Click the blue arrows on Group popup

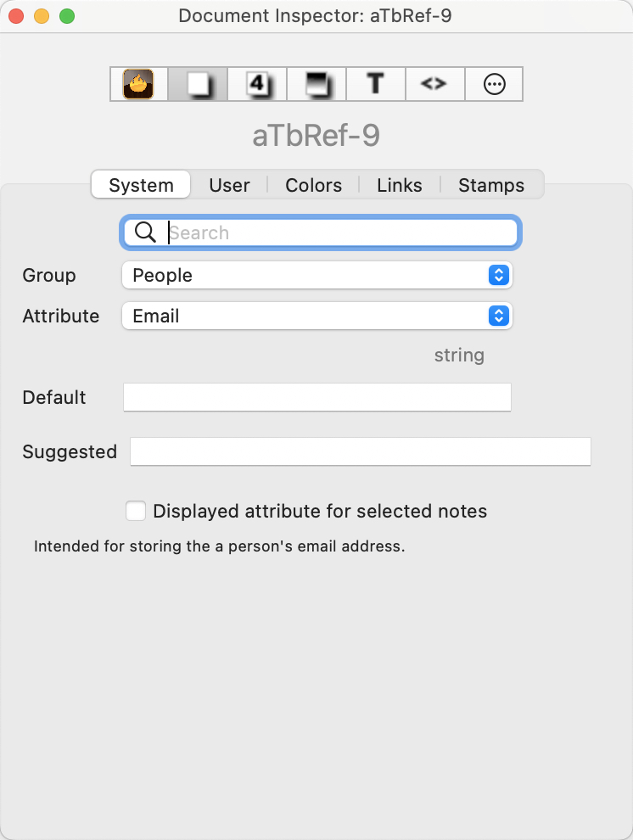point(499,276)
